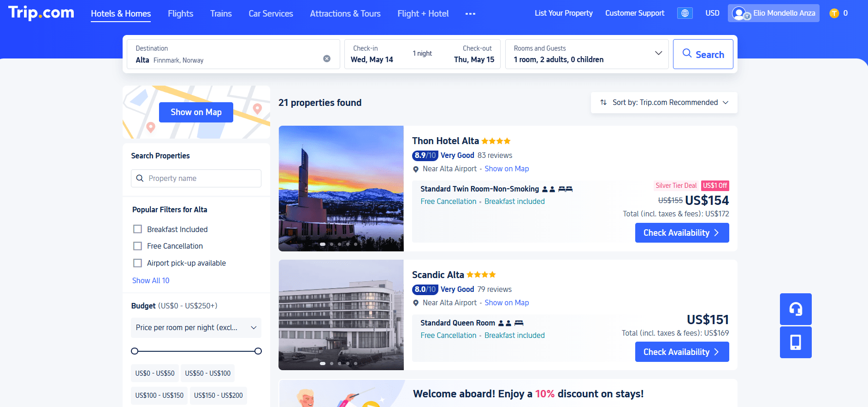The image size is (868, 407).
Task: Click the Show on Map button
Action: 196,112
